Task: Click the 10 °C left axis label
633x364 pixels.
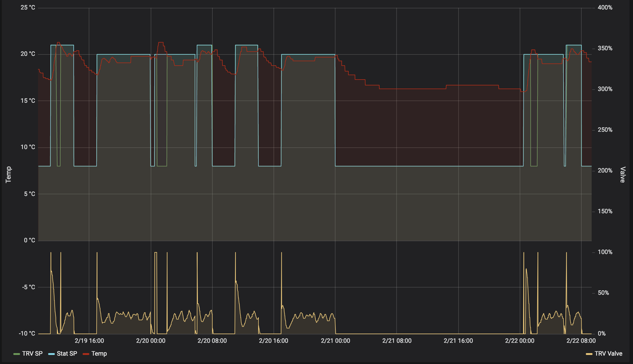Action: coord(28,147)
